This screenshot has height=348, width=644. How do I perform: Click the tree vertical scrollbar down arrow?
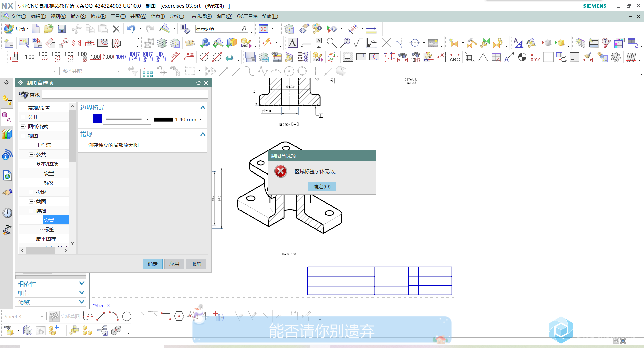coord(72,243)
